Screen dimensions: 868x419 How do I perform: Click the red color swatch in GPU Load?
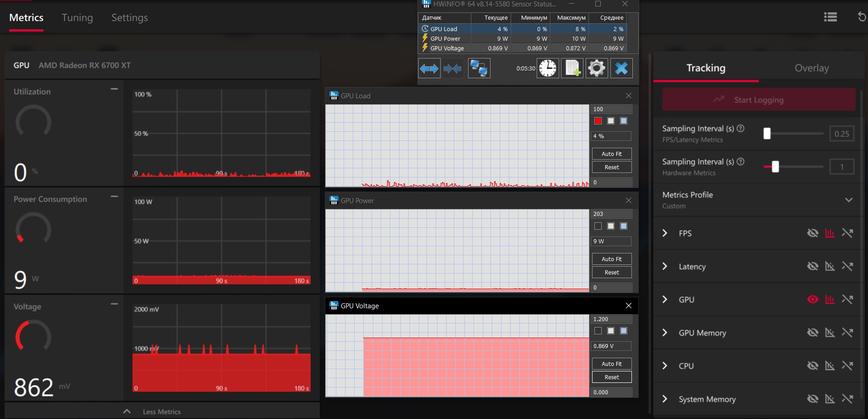coord(598,121)
